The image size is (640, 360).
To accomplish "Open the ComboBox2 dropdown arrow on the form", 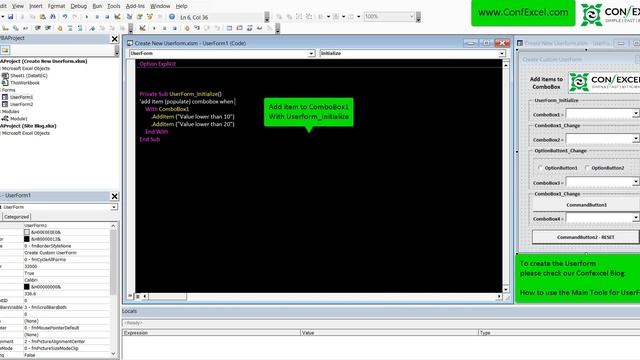I will [x=636, y=139].
